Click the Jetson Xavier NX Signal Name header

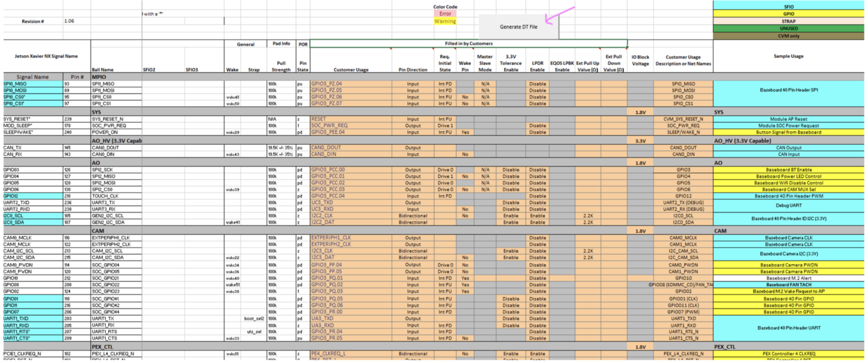tap(46, 56)
